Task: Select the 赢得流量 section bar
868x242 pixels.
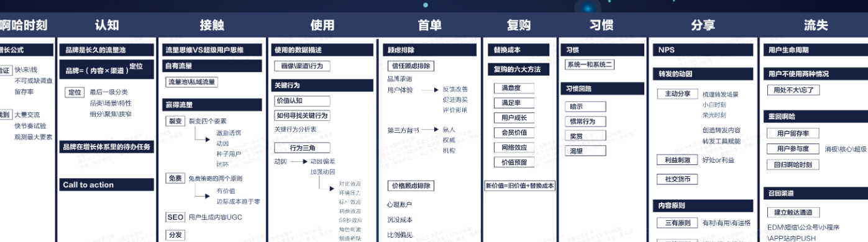Action: 212,104
